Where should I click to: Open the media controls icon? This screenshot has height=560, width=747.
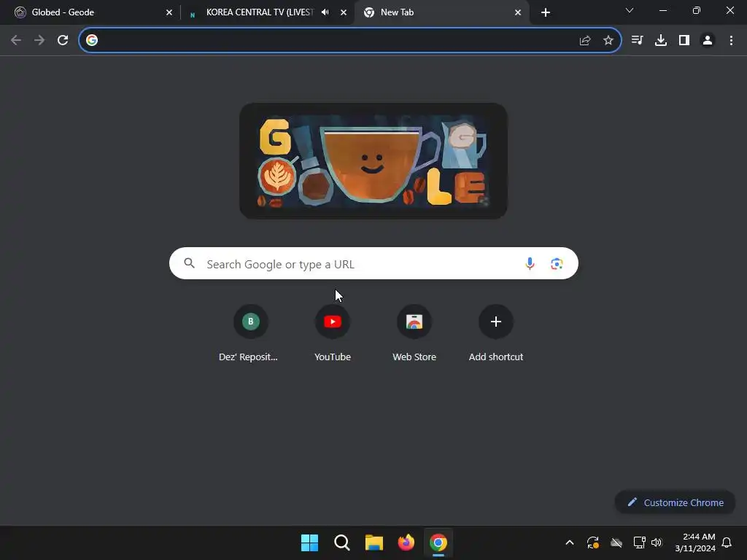637,41
